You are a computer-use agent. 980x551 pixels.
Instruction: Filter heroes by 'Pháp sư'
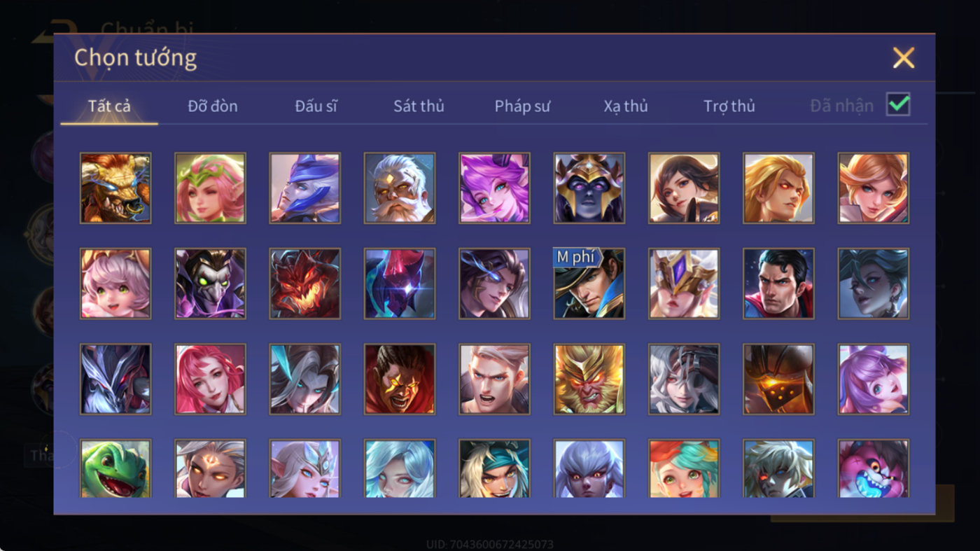[x=522, y=106]
